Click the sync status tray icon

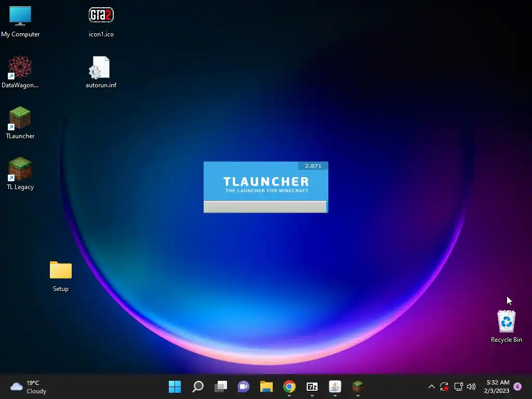tap(444, 387)
